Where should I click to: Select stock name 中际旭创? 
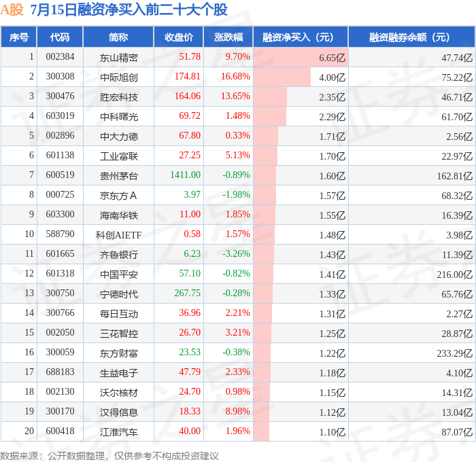119,77
